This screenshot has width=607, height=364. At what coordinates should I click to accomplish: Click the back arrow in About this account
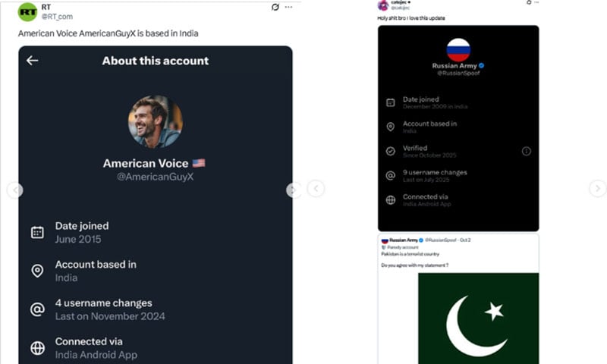pos(32,61)
